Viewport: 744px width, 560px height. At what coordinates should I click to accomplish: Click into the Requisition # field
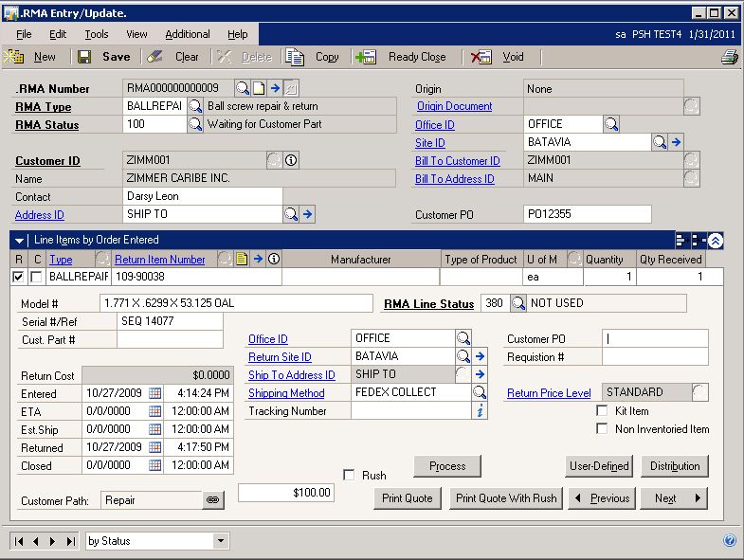pyautogui.click(x=655, y=357)
